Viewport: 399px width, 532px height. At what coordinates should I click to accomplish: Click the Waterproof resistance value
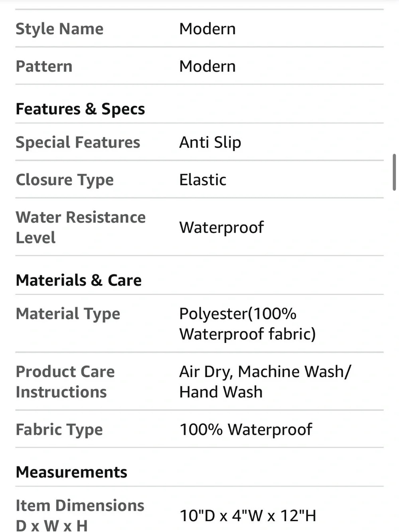point(221,227)
